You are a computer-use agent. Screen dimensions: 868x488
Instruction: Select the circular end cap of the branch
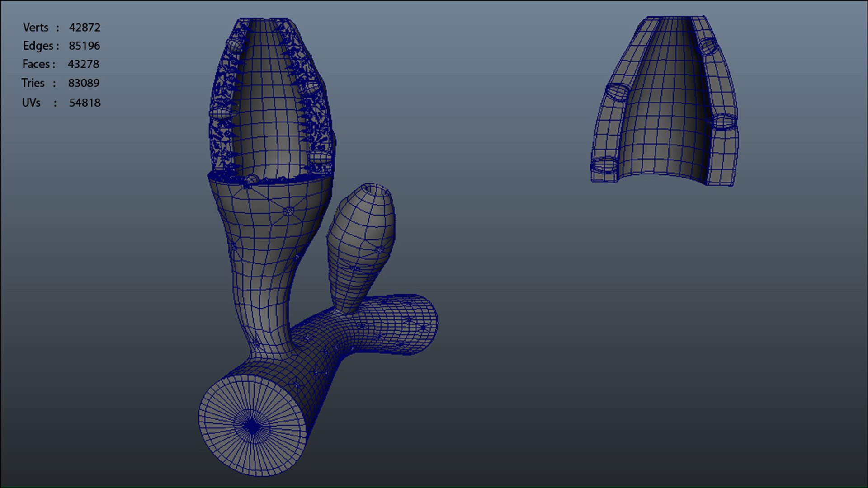(253, 425)
